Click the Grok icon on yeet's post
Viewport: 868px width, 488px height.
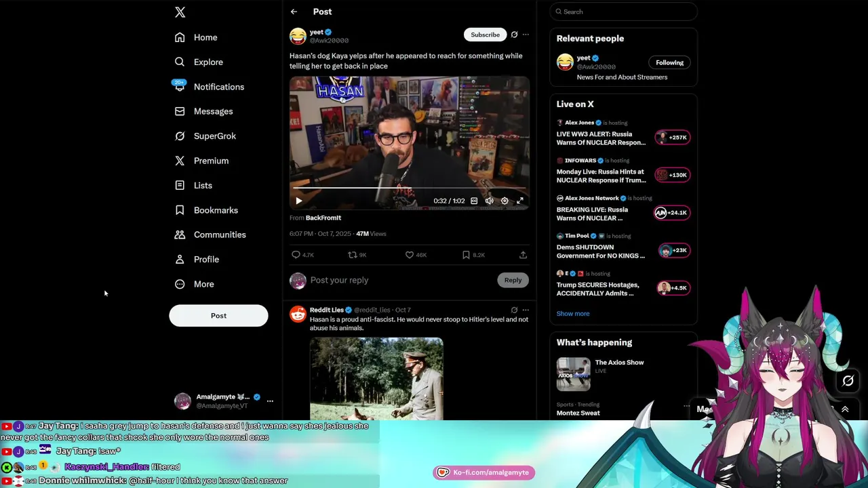[x=514, y=35]
